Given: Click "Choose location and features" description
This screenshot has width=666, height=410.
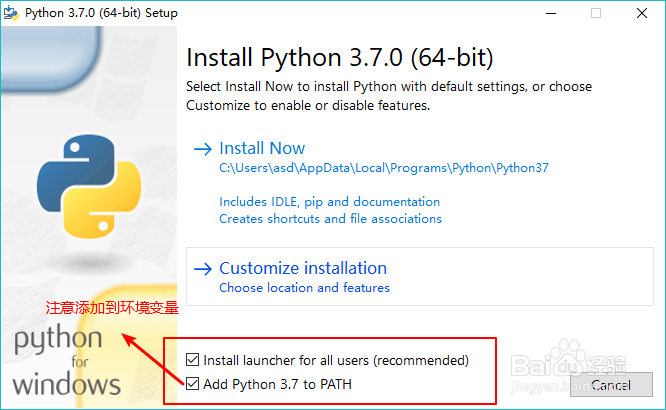Looking at the screenshot, I should click(x=304, y=288).
